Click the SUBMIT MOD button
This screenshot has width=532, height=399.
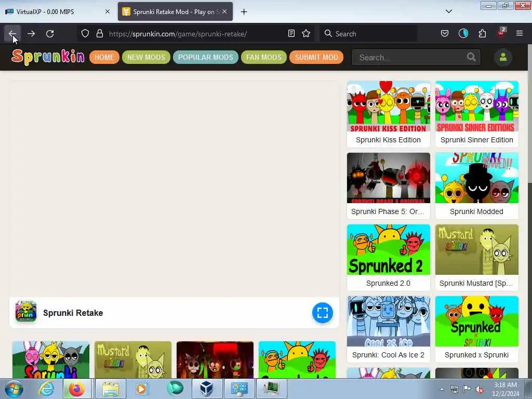click(x=316, y=57)
